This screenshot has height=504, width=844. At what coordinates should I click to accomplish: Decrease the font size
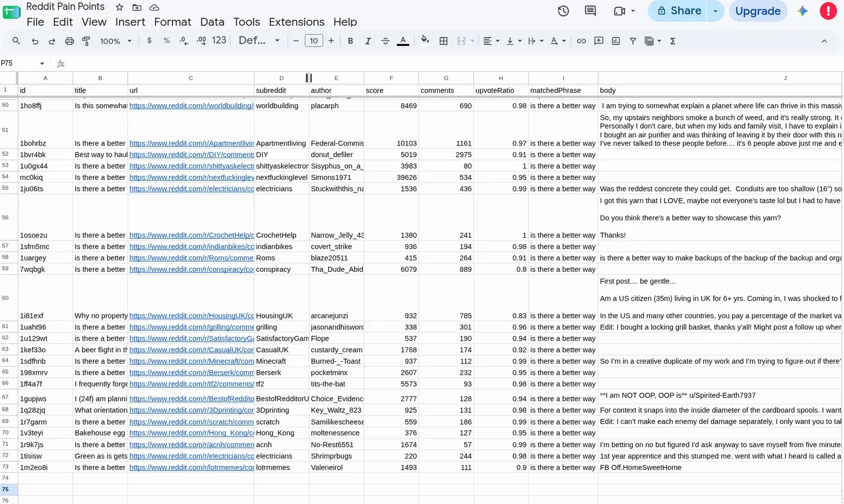pyautogui.click(x=296, y=41)
